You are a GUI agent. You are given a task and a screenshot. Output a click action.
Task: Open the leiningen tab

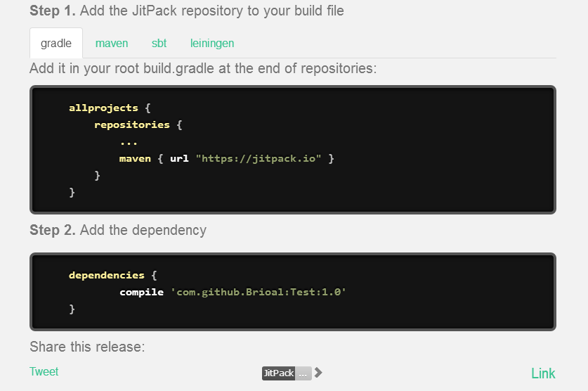[212, 43]
